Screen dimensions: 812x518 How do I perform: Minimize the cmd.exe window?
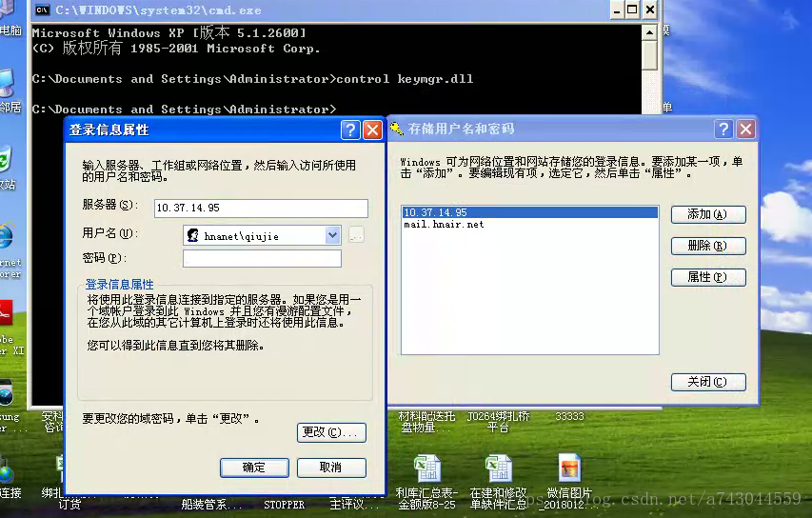(616, 10)
